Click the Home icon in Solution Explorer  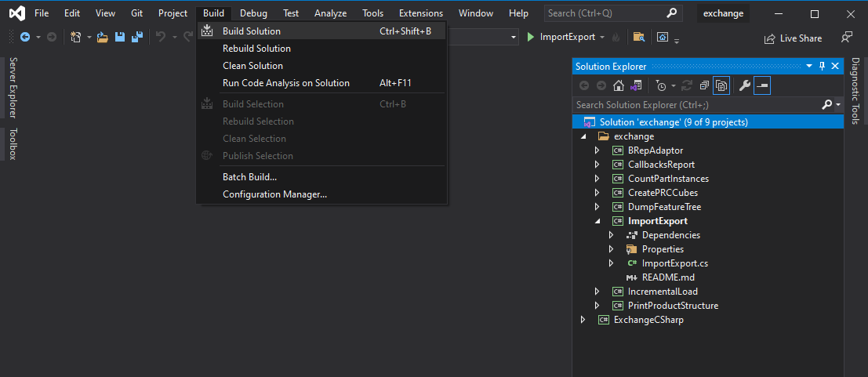(619, 85)
